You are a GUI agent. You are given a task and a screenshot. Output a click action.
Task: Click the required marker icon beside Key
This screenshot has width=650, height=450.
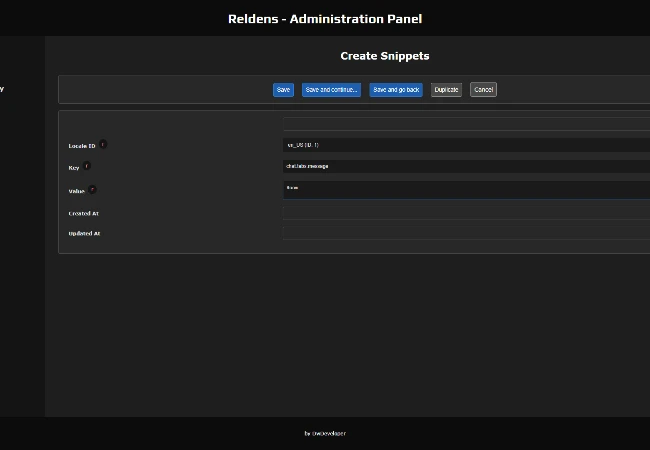pos(86,166)
